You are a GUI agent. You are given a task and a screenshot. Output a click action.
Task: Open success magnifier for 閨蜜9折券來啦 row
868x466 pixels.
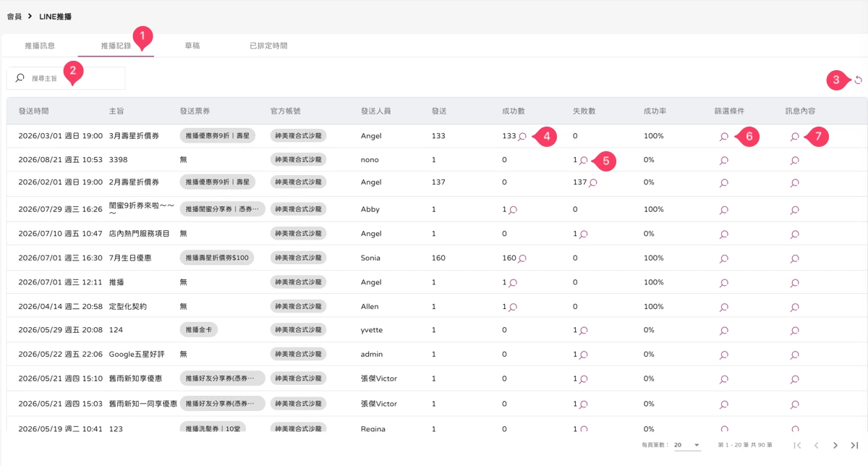[x=513, y=210]
